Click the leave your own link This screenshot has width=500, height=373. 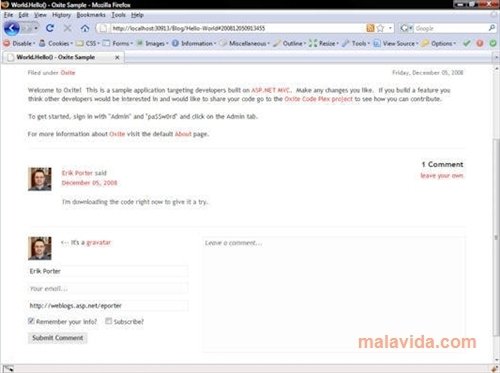(x=442, y=176)
